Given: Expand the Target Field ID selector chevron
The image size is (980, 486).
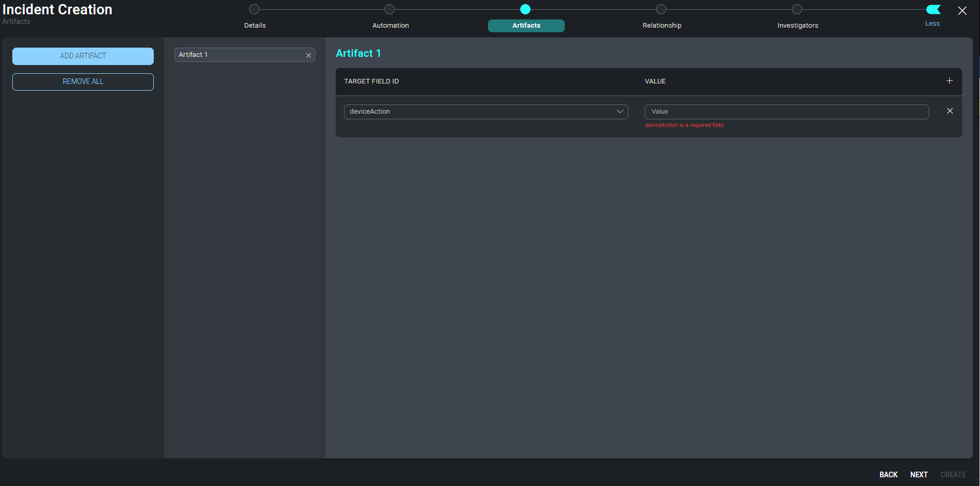Looking at the screenshot, I should (x=619, y=112).
